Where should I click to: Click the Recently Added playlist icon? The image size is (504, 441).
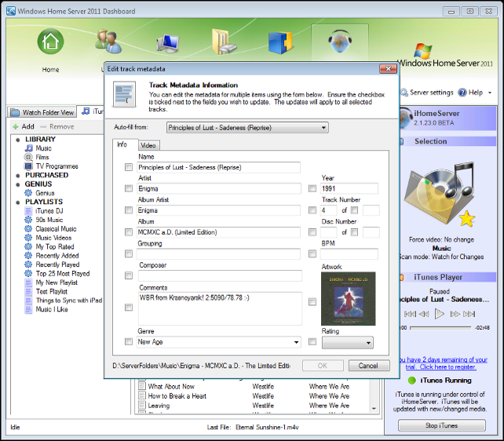click(x=28, y=256)
